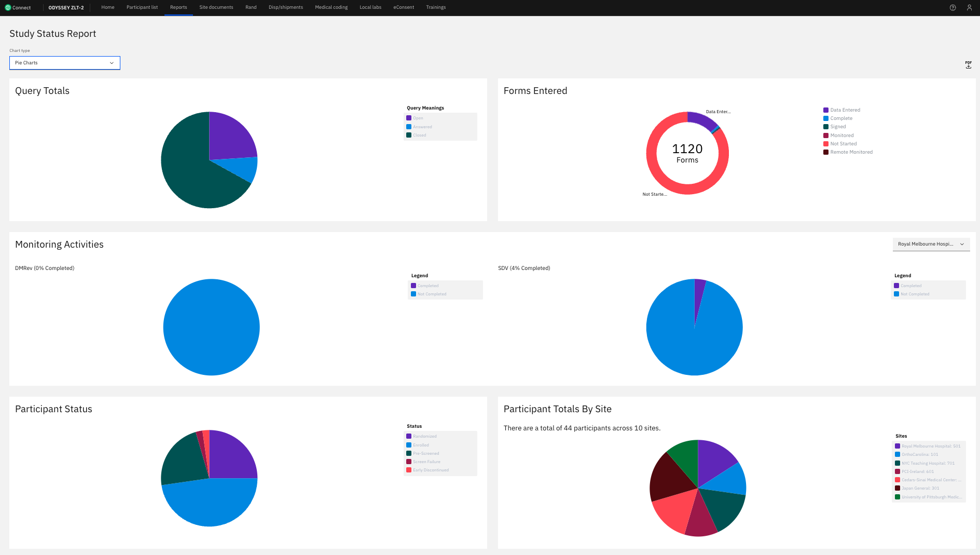
Task: Toggle Japan General: 301 site legend
Action: (917, 488)
